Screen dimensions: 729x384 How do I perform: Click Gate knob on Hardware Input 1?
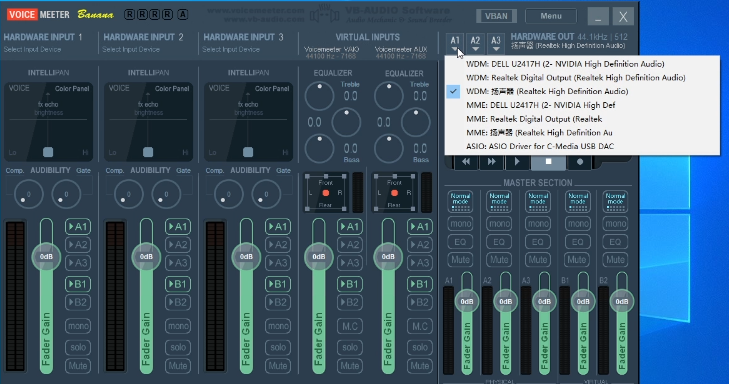coord(66,194)
